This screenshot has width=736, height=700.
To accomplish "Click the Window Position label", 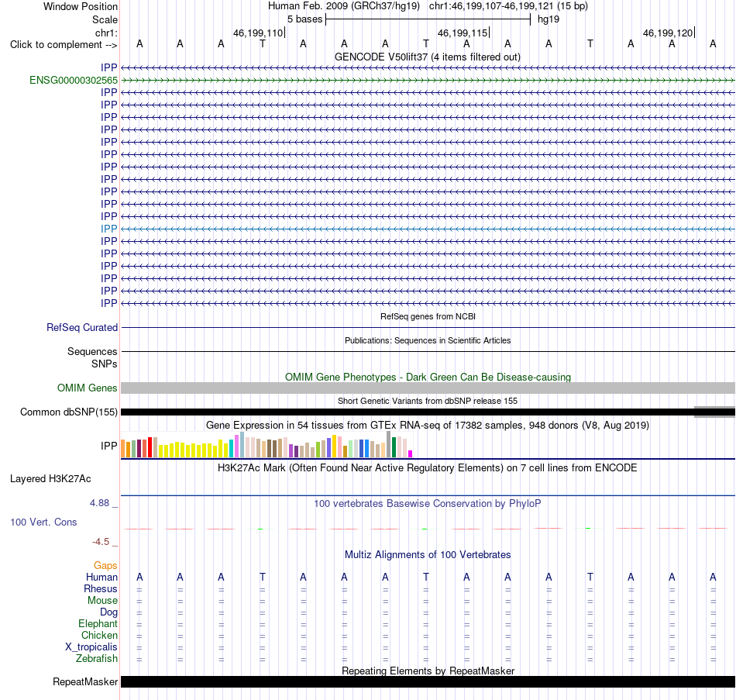I will tap(81, 6).
